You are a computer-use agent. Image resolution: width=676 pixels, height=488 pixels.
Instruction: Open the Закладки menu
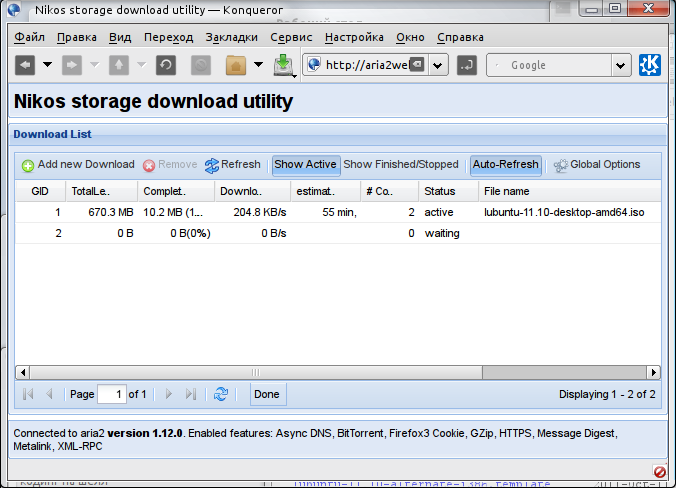coord(232,38)
